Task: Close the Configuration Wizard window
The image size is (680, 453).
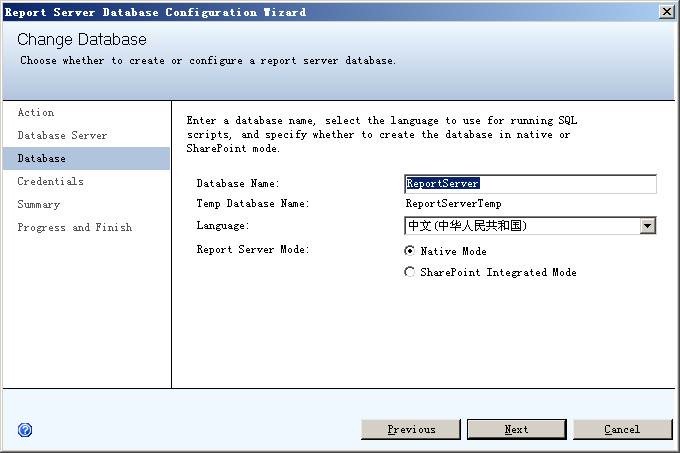Action: 666,12
